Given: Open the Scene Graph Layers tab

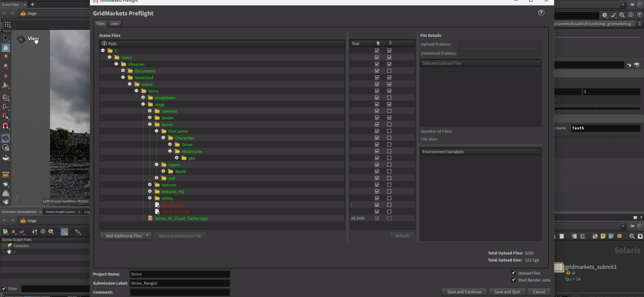Looking at the screenshot, I should click(60, 212).
